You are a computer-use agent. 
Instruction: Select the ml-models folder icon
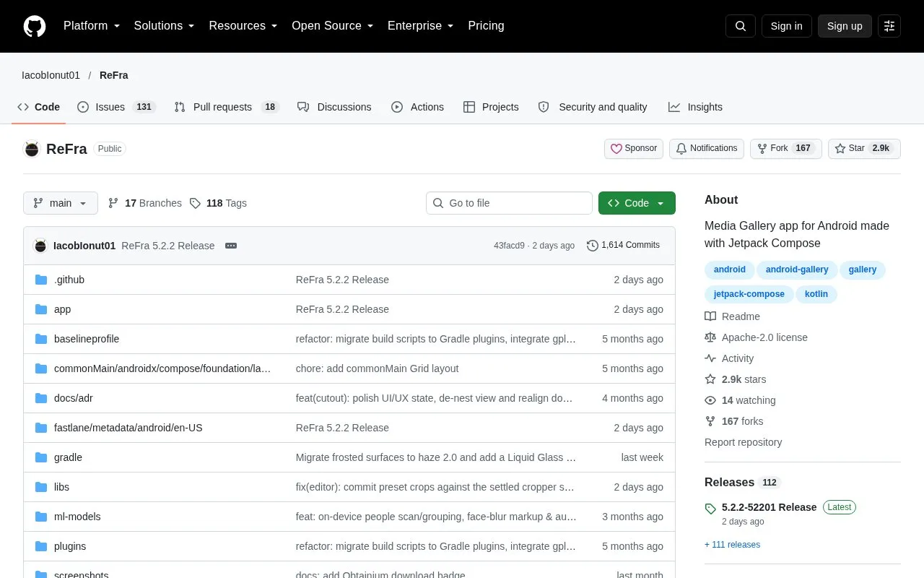click(41, 517)
